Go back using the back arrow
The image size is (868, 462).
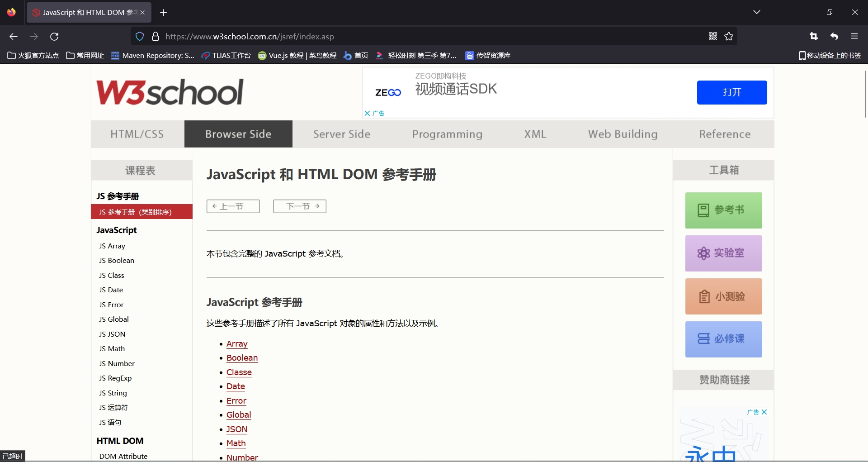(x=14, y=37)
